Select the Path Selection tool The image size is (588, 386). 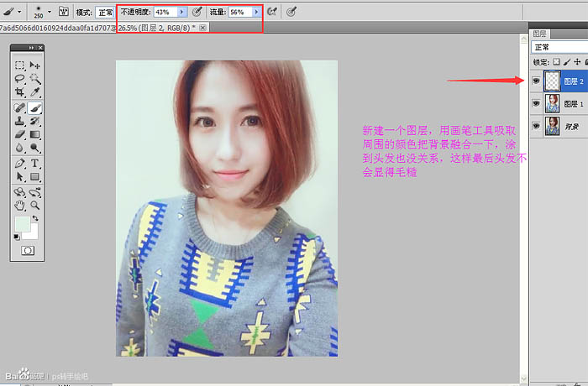tap(19, 176)
